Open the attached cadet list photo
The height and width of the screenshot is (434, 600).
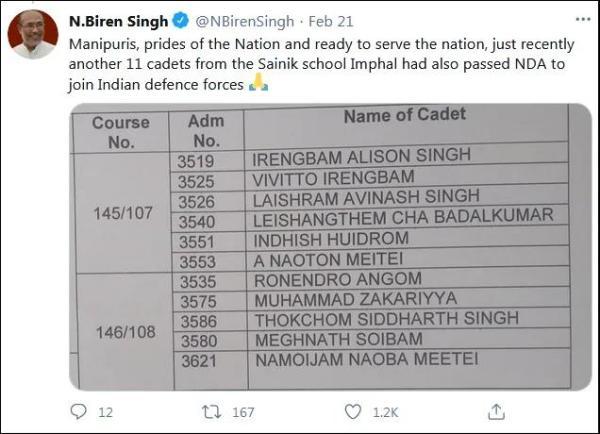[330, 248]
